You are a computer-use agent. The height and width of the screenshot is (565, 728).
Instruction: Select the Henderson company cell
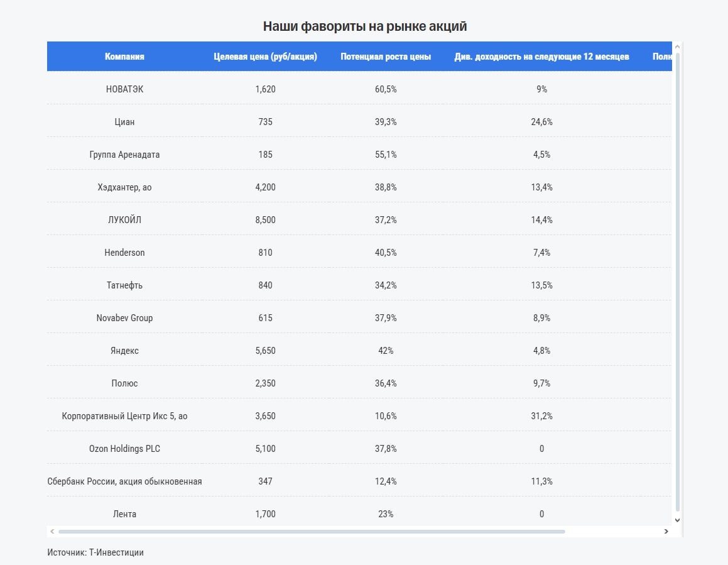click(x=124, y=253)
